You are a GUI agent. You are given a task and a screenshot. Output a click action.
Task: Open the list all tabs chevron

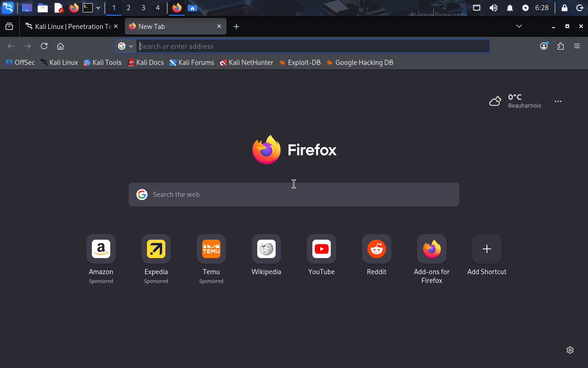(519, 26)
